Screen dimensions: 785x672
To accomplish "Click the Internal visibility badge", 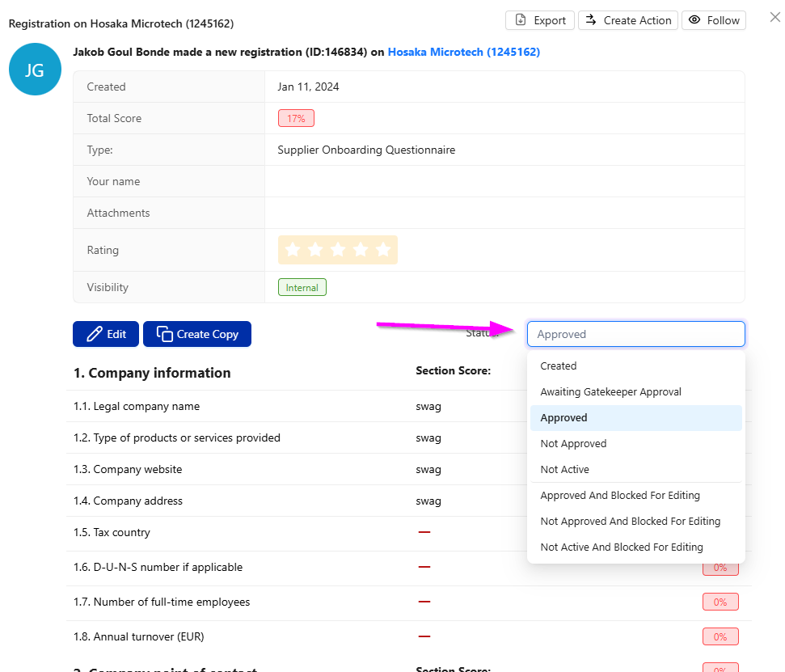I will (x=302, y=287).
